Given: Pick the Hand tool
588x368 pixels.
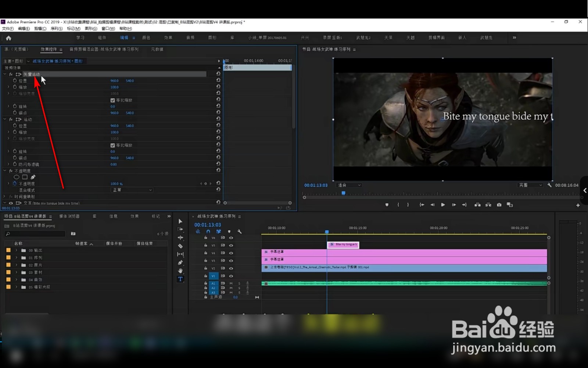Looking at the screenshot, I should [180, 271].
